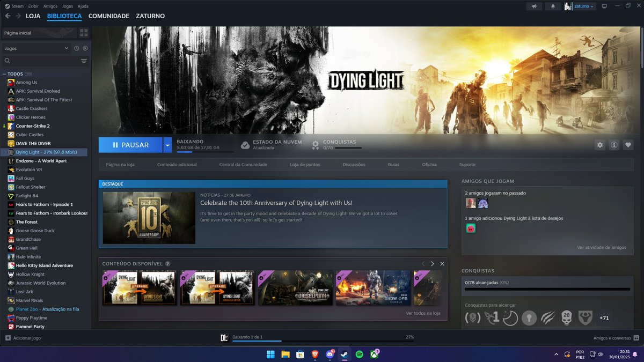The width and height of the screenshot is (644, 362).
Task: Open game settings gear icon
Action: pyautogui.click(x=600, y=145)
